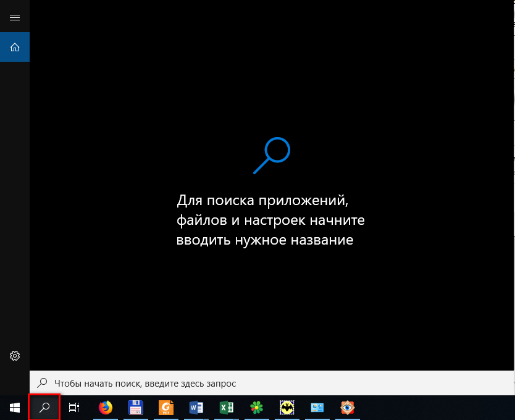Image resolution: width=515 pixels, height=420 pixels.
Task: Open the FastStone eye icon on the taskbar
Action: (348, 408)
